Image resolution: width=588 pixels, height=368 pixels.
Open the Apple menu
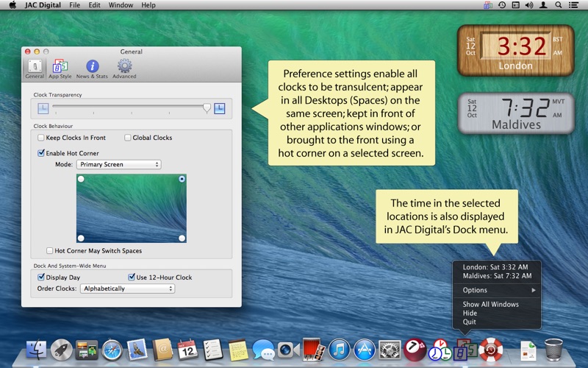coord(12,5)
